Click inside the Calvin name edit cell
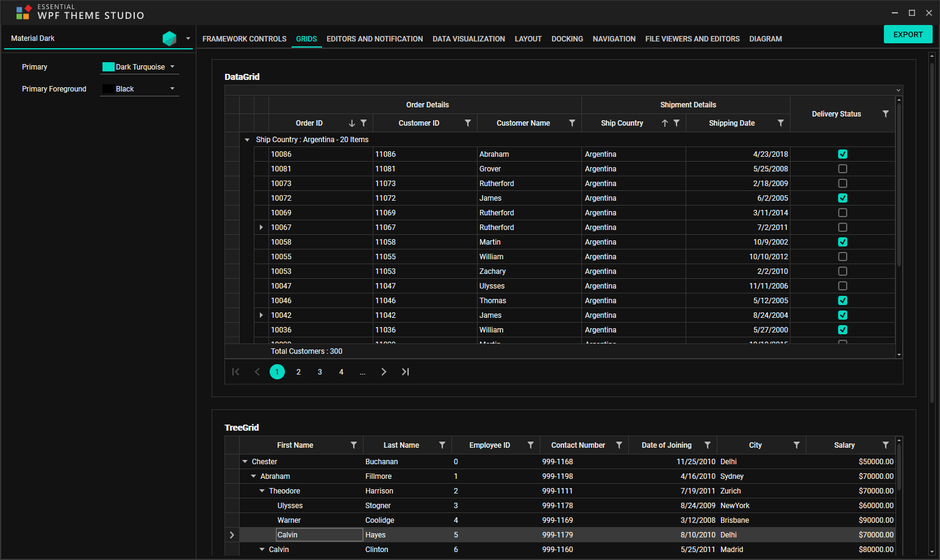The image size is (940, 560). click(x=317, y=534)
